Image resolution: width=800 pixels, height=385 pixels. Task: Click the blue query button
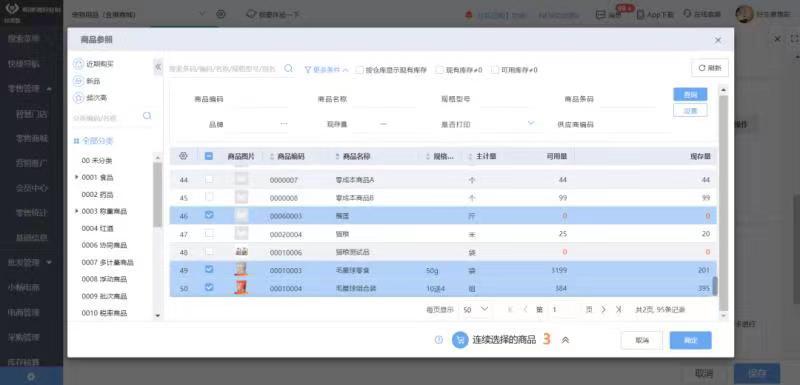pyautogui.click(x=690, y=94)
